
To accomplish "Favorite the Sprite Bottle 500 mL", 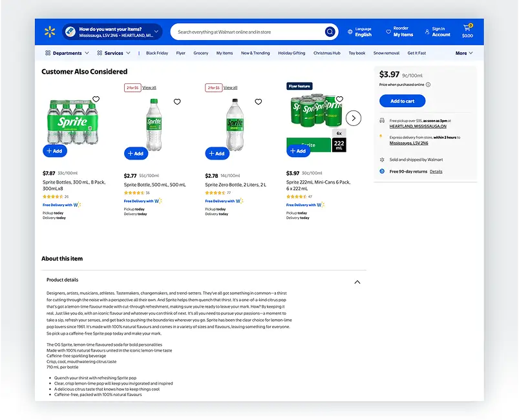I will coord(177,101).
